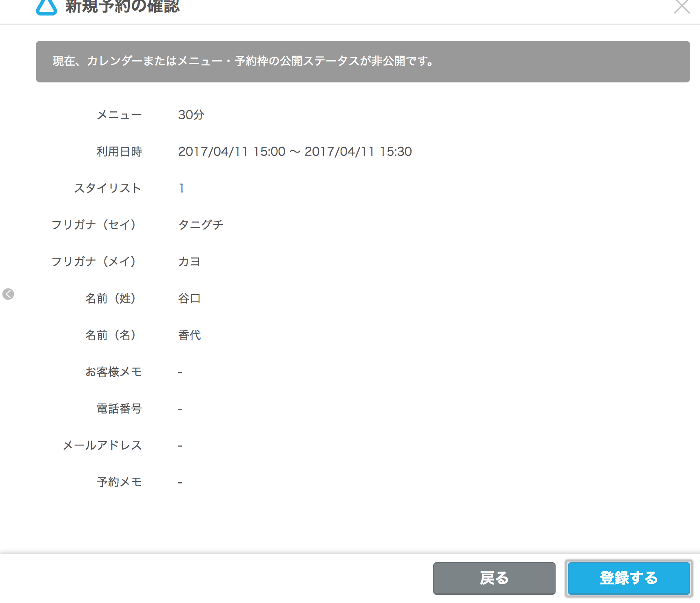Click the フリガナ（メイ） label

coord(93,262)
